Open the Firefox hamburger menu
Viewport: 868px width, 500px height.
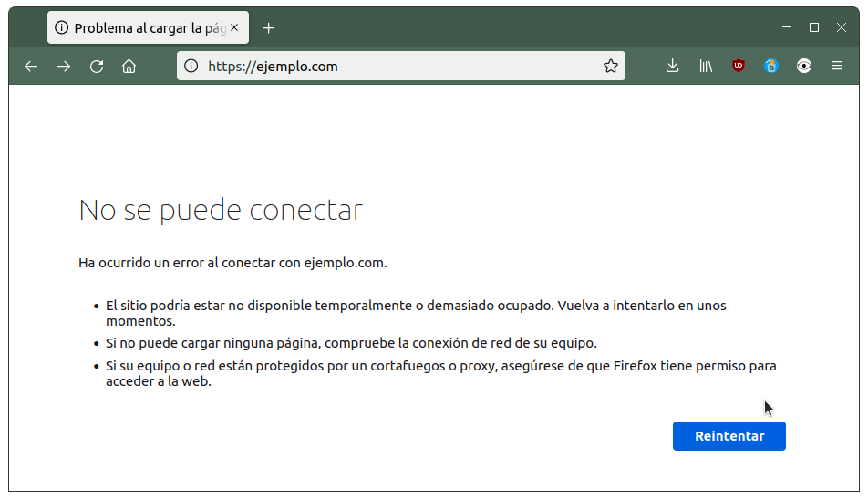pyautogui.click(x=837, y=66)
